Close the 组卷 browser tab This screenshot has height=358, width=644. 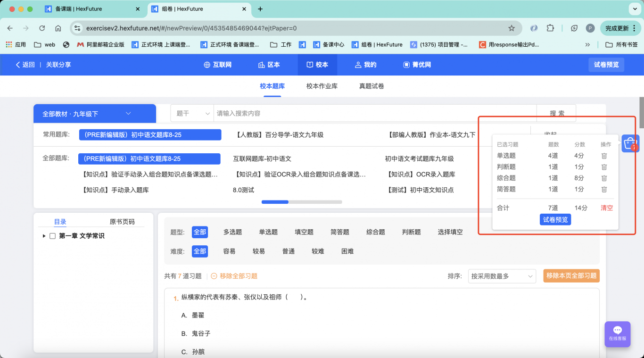(x=244, y=9)
